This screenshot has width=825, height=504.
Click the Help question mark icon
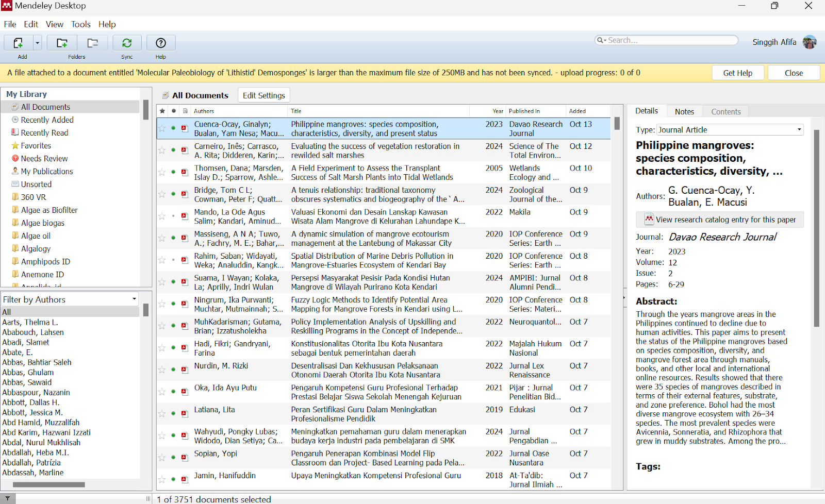[161, 43]
